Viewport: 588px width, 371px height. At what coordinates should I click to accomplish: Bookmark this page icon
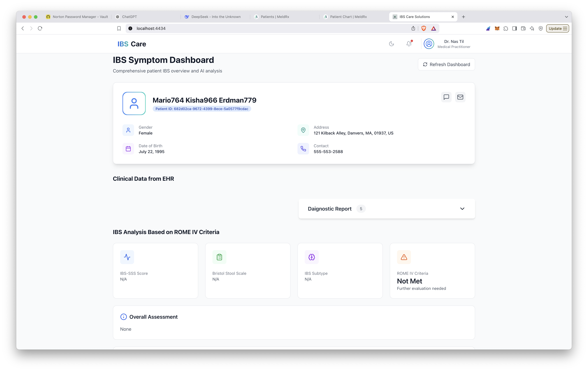coord(119,29)
